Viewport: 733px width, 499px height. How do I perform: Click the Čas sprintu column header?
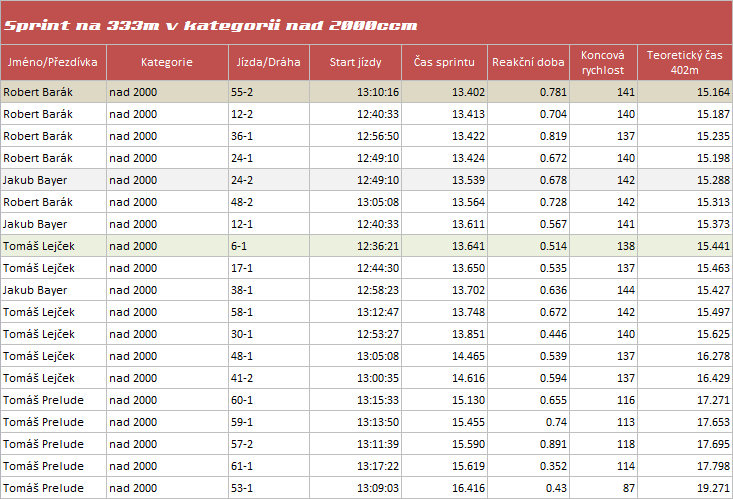point(446,62)
